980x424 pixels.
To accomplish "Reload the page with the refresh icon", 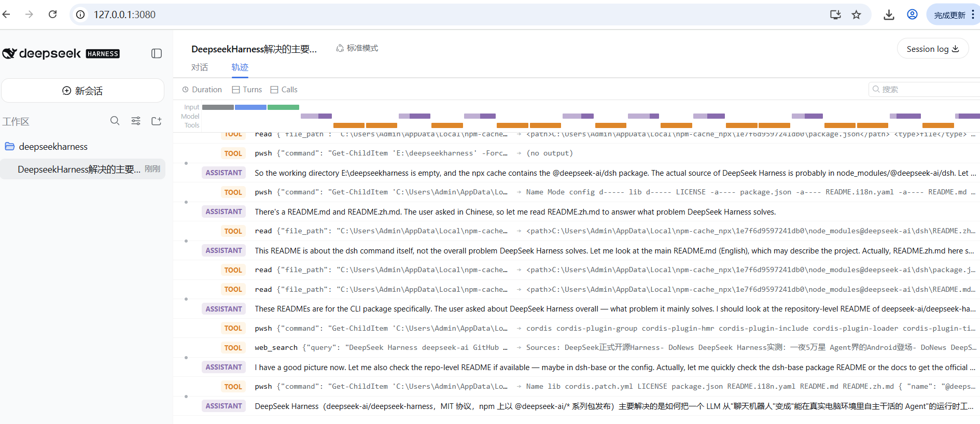I will [52, 15].
